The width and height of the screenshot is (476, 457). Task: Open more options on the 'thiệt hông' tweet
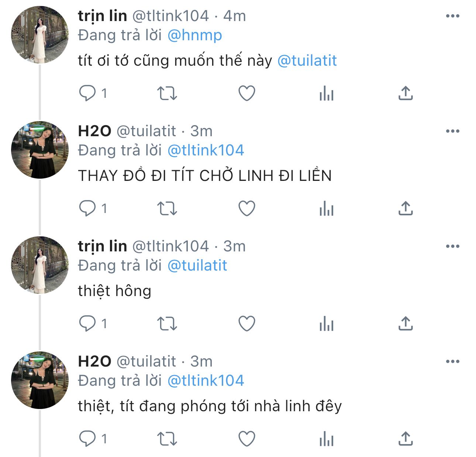(452, 246)
